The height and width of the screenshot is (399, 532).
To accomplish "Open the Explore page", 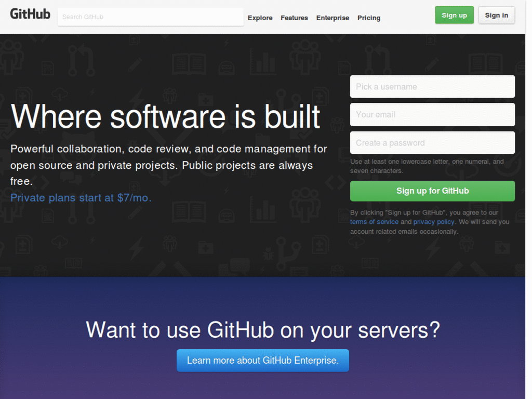I will [x=260, y=18].
